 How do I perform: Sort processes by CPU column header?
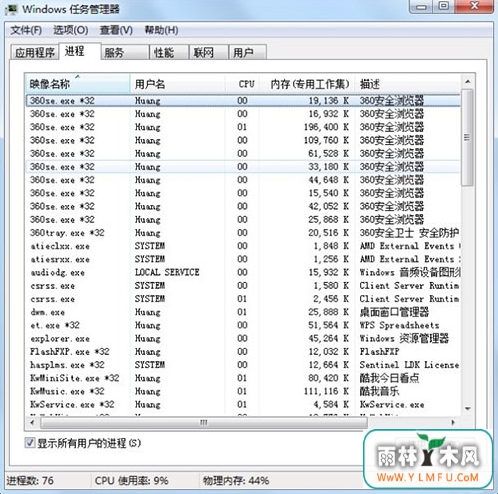coord(242,84)
